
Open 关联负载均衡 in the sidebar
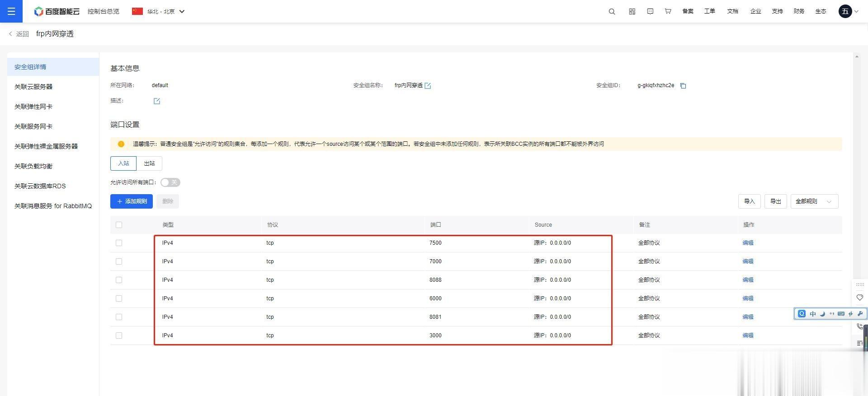pyautogui.click(x=53, y=166)
